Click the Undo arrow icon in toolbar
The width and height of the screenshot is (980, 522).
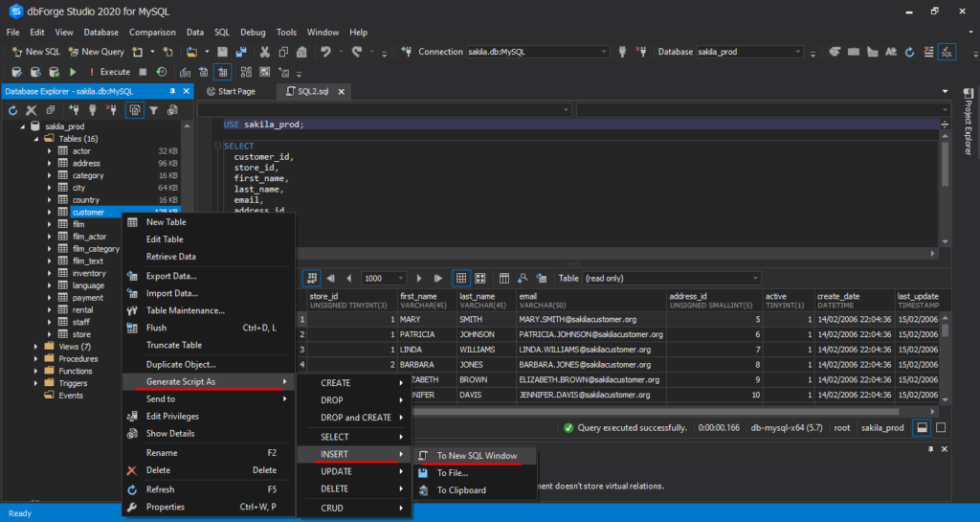click(x=326, y=52)
